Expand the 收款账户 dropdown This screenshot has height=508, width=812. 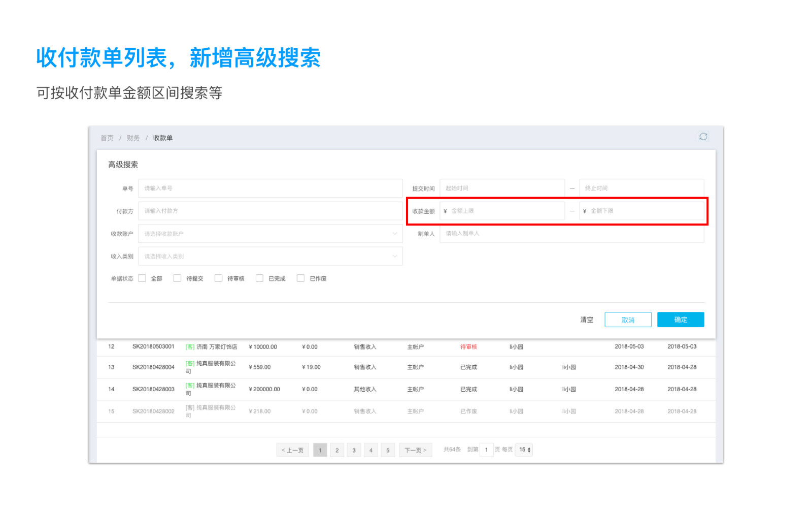coord(270,234)
